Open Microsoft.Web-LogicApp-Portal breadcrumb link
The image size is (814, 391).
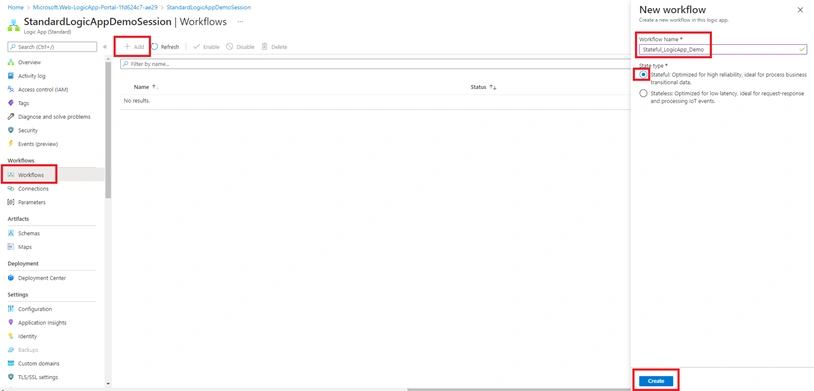coord(94,8)
